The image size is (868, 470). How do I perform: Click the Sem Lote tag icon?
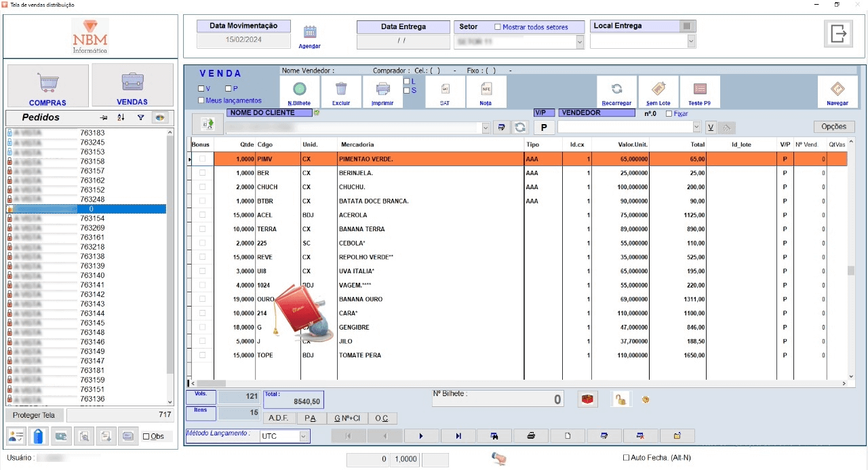[658, 89]
